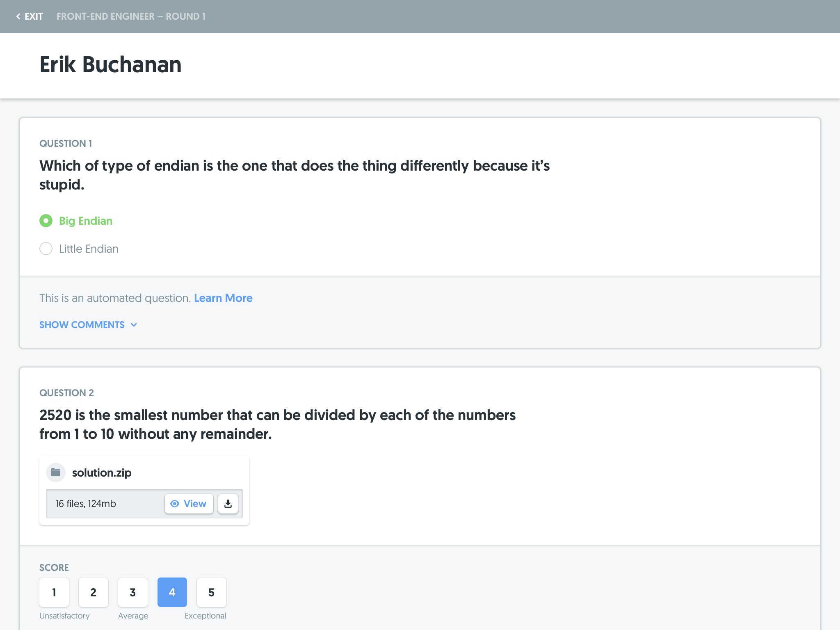Set score to 2
The width and height of the screenshot is (840, 630).
tap(94, 592)
